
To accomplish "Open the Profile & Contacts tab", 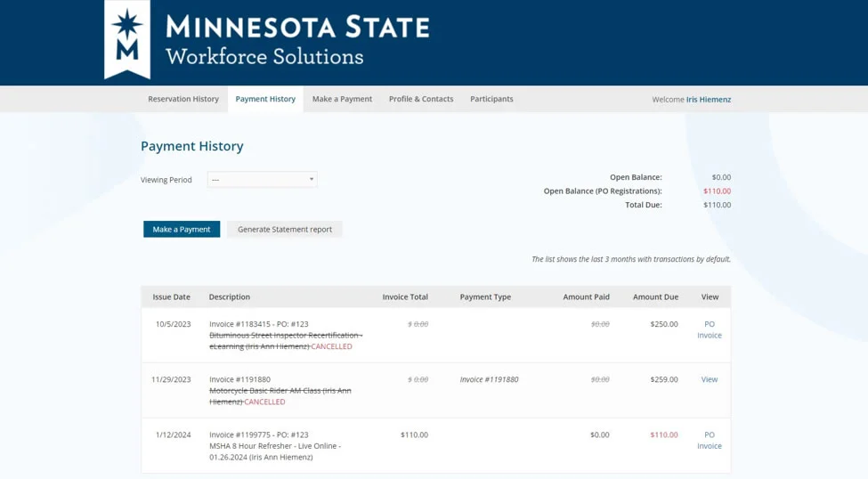I will 421,99.
